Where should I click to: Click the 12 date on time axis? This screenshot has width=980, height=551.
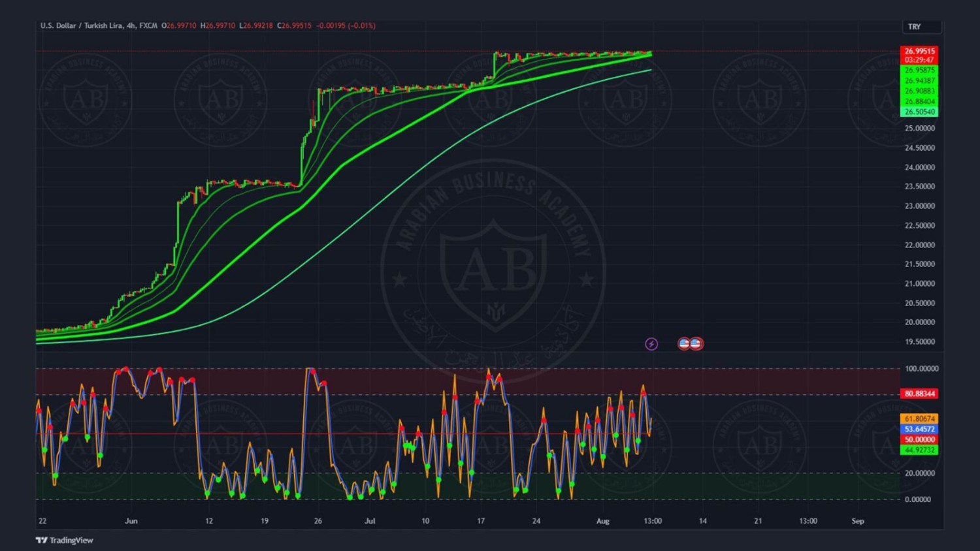209,521
